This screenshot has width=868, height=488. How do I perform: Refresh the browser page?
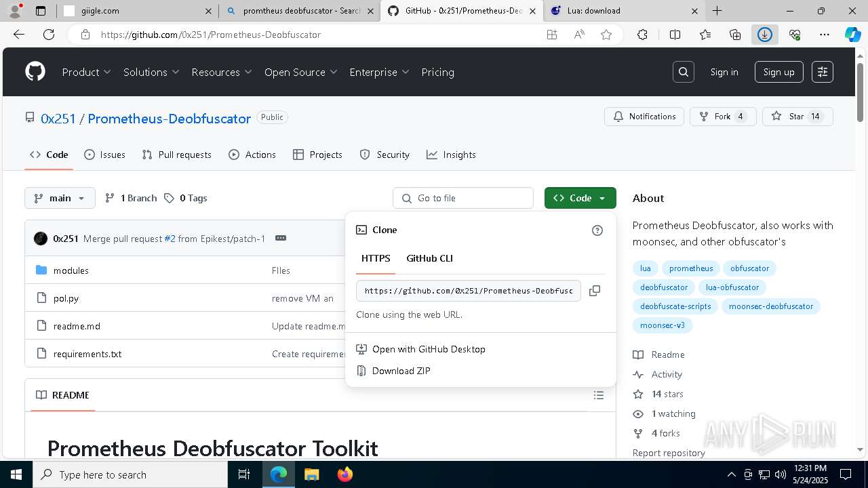coord(49,35)
